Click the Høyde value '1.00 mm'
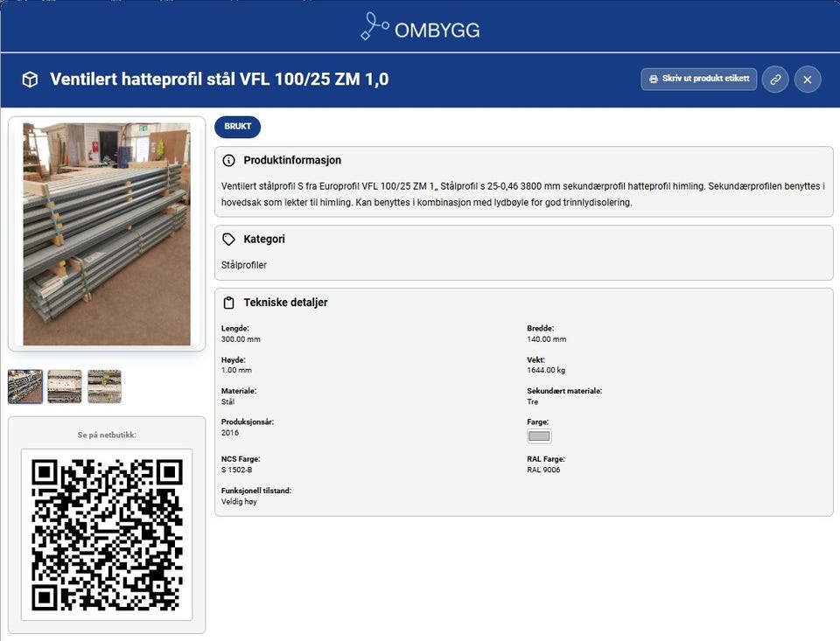840x641 pixels. click(x=236, y=370)
